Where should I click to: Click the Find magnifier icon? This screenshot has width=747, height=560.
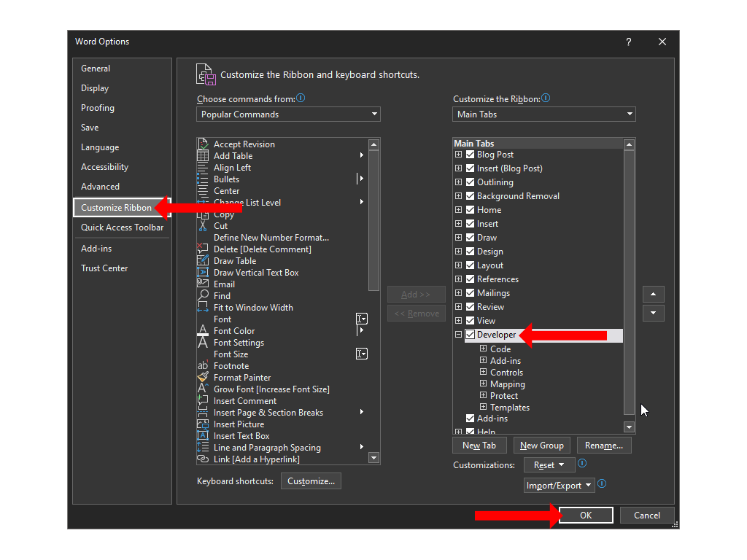click(x=203, y=296)
